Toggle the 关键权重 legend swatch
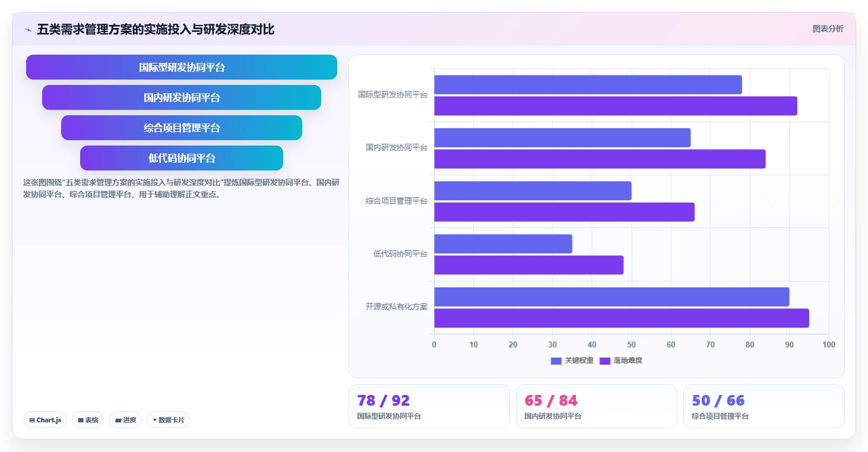 click(x=556, y=361)
